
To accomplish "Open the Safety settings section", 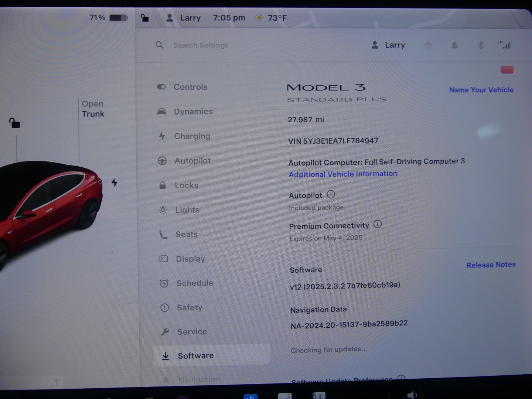I will (189, 307).
